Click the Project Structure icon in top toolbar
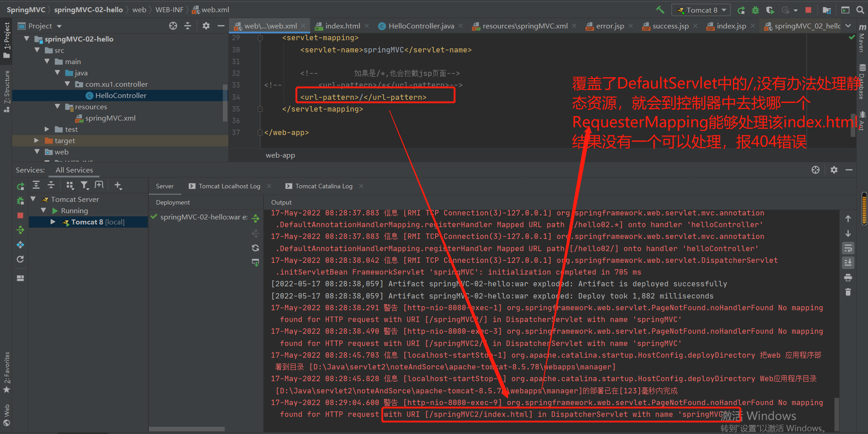The width and height of the screenshot is (868, 434). [827, 10]
